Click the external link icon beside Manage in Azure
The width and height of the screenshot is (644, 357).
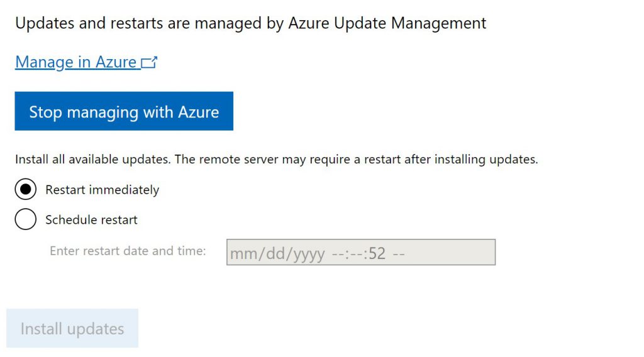(149, 62)
